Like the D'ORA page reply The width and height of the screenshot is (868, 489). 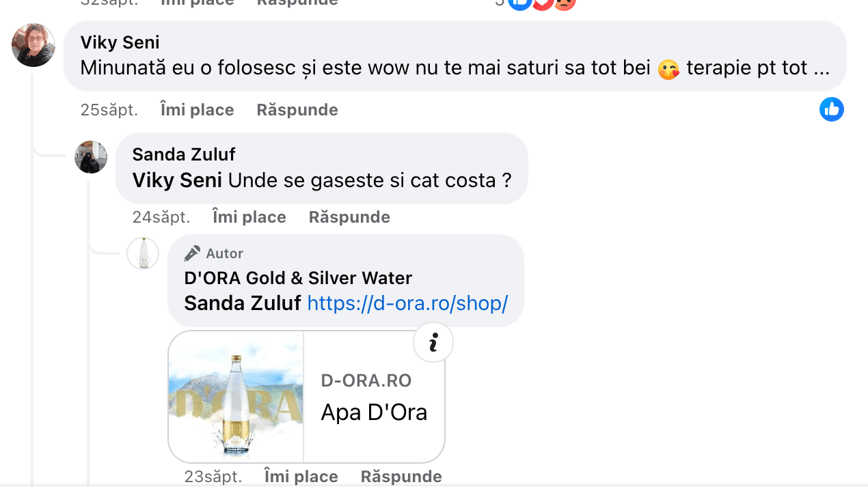(x=301, y=476)
